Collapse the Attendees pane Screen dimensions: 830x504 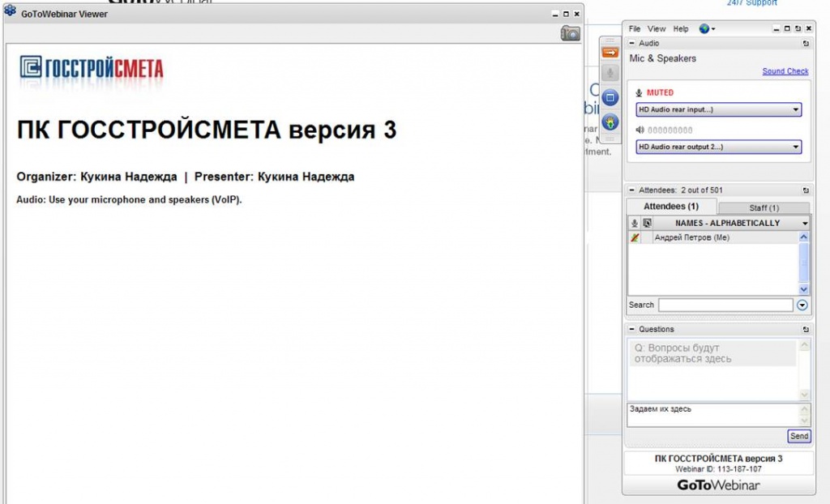631,190
